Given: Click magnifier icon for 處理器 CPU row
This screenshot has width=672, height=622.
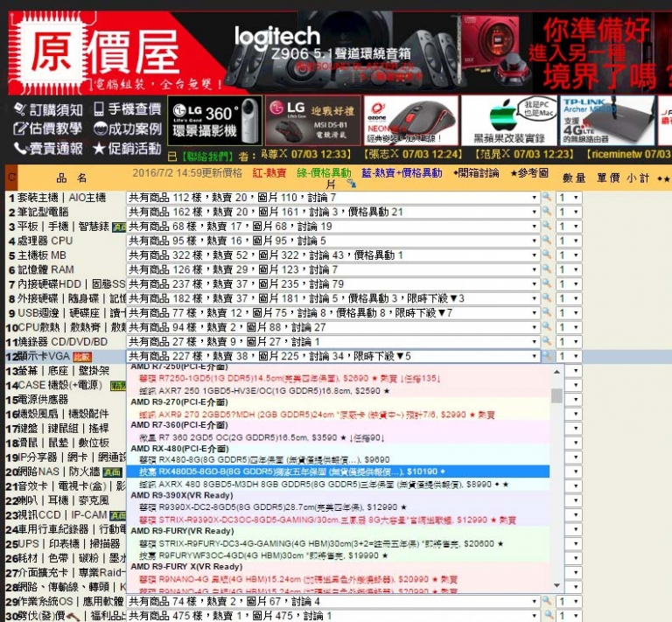Looking at the screenshot, I should pyautogui.click(x=547, y=241).
